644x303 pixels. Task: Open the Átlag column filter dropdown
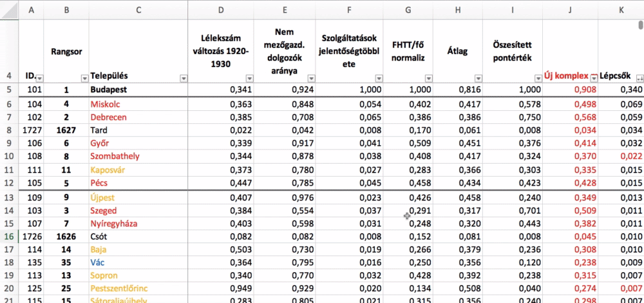pos(478,78)
